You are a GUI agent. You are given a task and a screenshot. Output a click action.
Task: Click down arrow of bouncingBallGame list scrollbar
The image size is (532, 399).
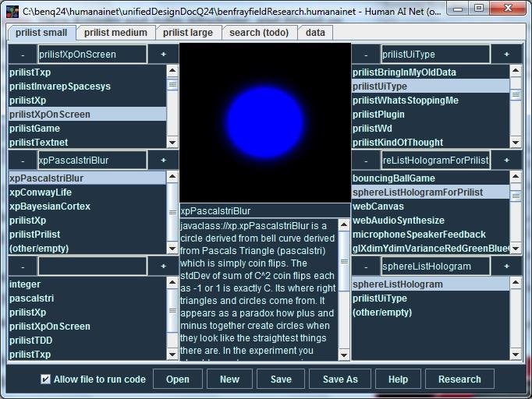516,249
